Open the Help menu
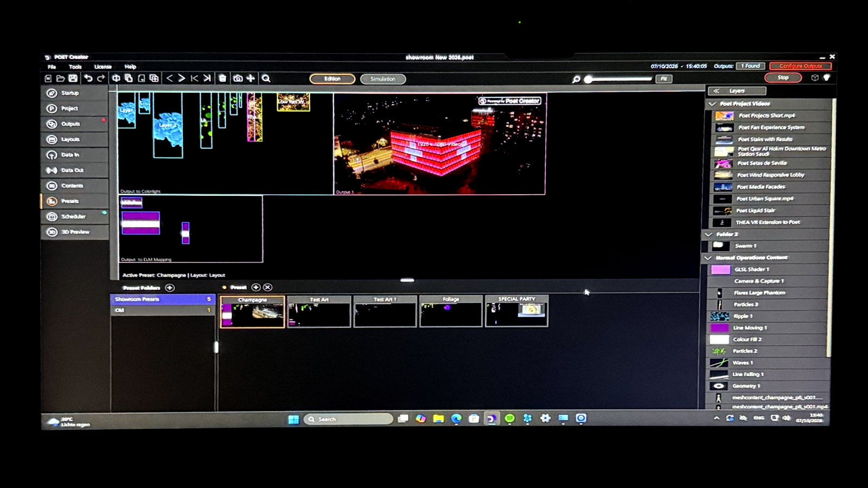The image size is (868, 488). (130, 67)
